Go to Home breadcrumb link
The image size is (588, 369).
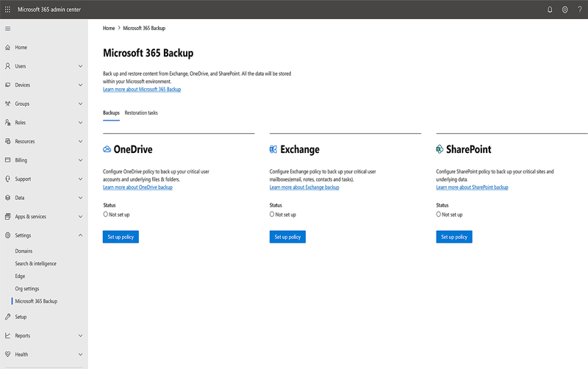(x=109, y=28)
